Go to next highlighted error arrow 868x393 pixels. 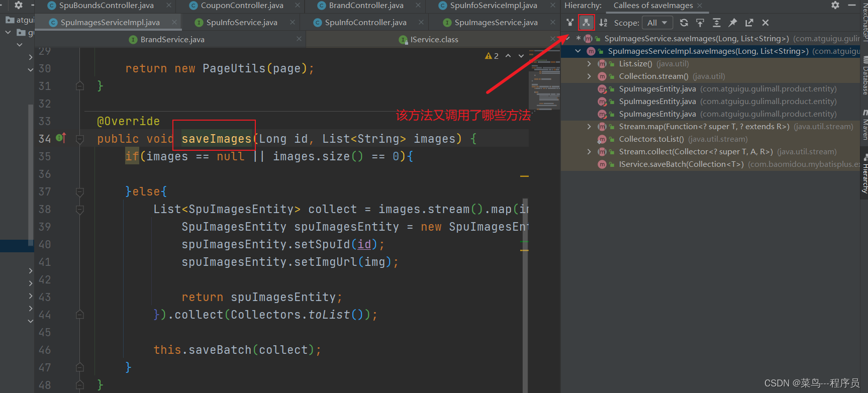click(x=521, y=56)
